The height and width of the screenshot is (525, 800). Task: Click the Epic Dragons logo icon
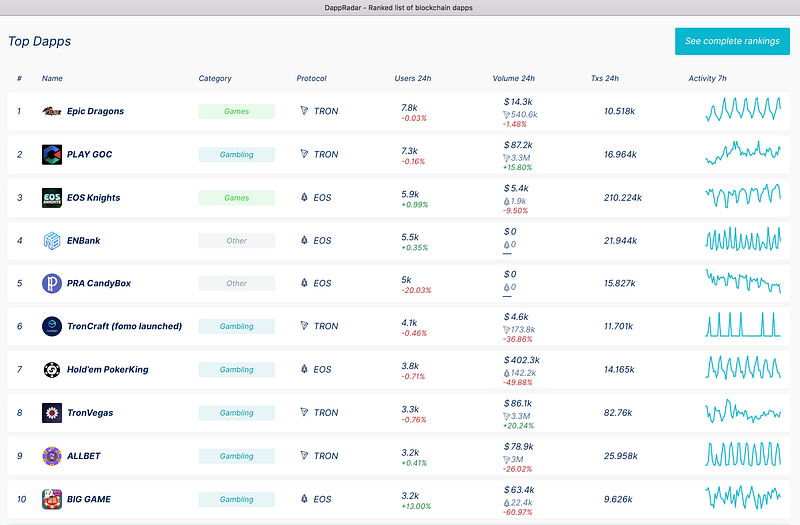52,111
